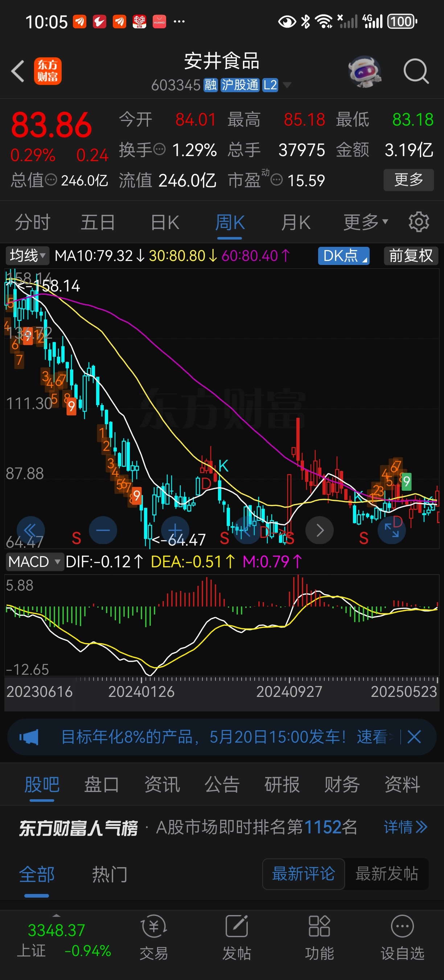Tap the eye comfort status icon
Viewport: 444px width, 980px height.
[x=287, y=22]
